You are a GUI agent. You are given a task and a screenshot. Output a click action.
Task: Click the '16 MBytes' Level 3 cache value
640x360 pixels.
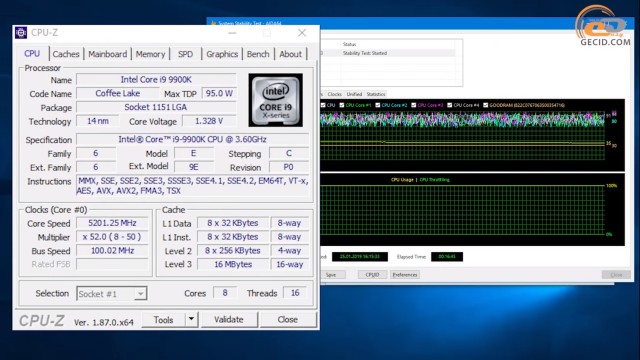(x=233, y=264)
